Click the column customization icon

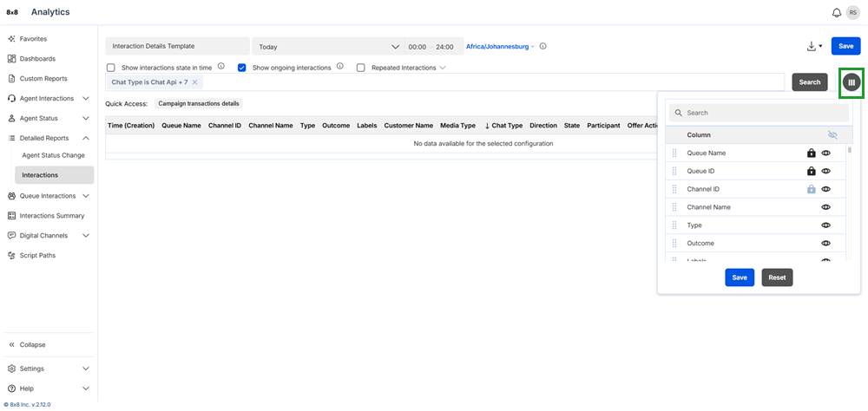852,82
